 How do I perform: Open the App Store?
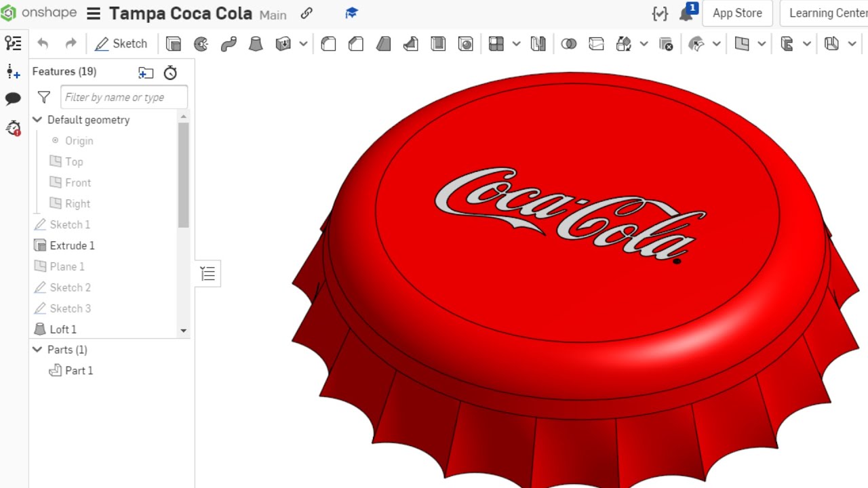coord(737,14)
